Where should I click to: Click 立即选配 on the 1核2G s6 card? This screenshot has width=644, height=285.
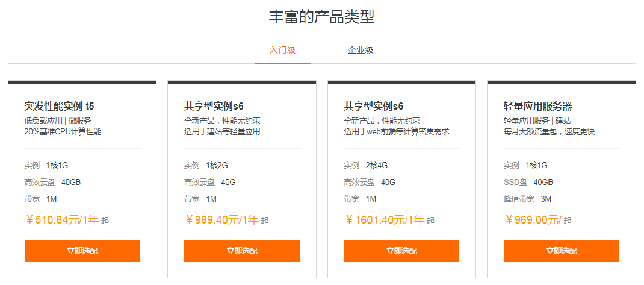click(241, 251)
